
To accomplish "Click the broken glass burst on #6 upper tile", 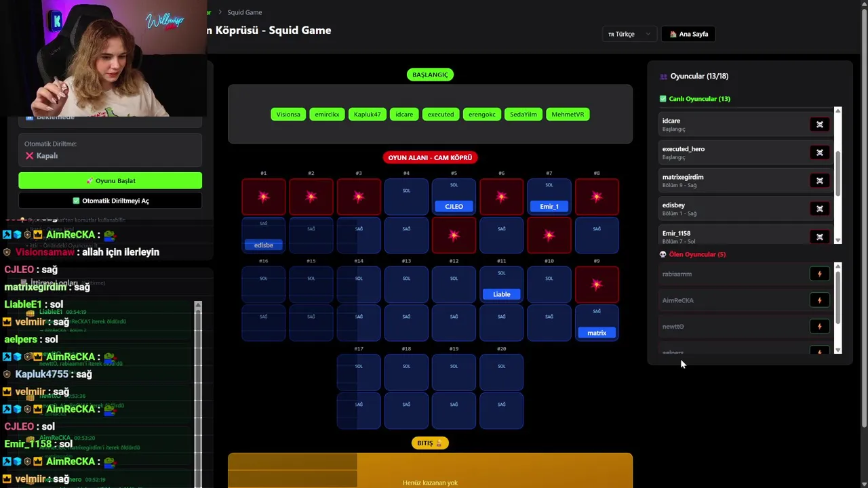I will [x=501, y=197].
